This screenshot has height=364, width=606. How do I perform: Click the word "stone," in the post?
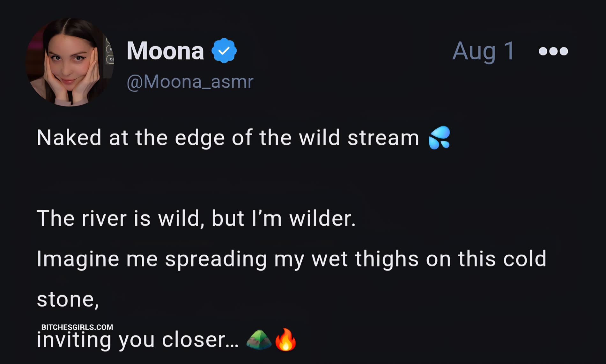(68, 299)
